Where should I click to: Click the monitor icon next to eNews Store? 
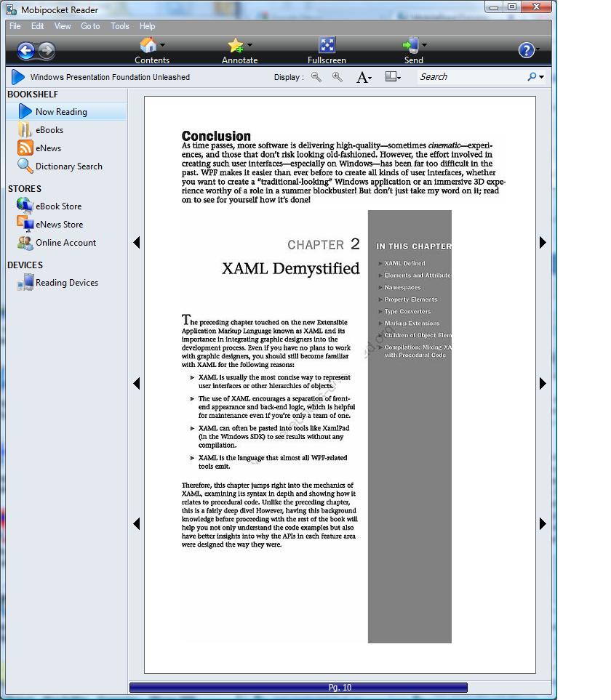pos(25,224)
